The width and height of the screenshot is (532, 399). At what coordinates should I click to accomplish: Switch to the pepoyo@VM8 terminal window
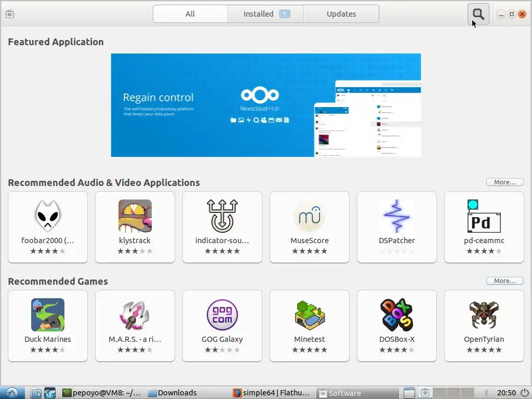(102, 393)
